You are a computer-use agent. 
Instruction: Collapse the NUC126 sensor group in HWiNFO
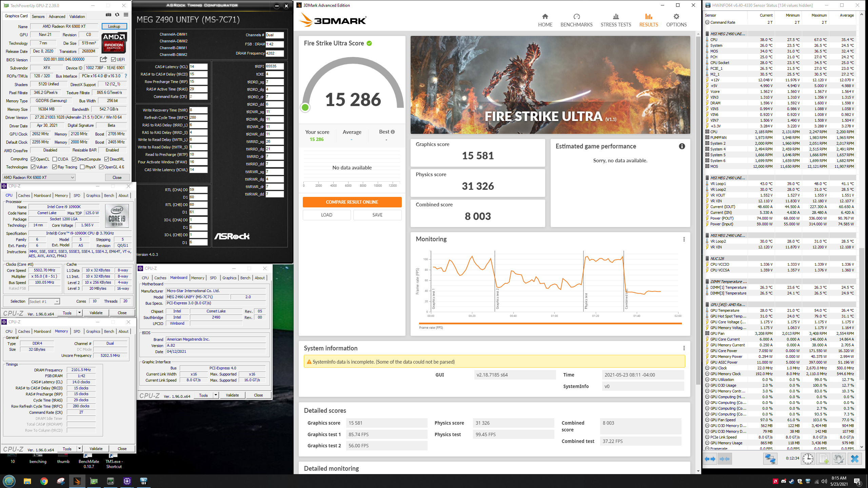tap(707, 259)
